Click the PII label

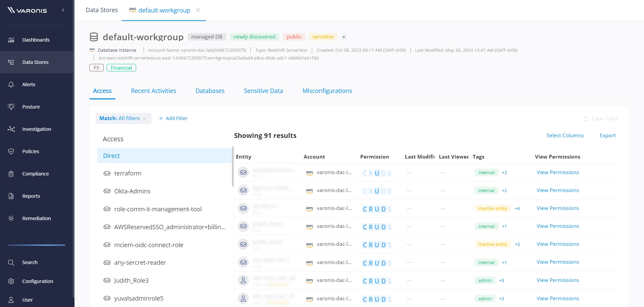coord(96,68)
